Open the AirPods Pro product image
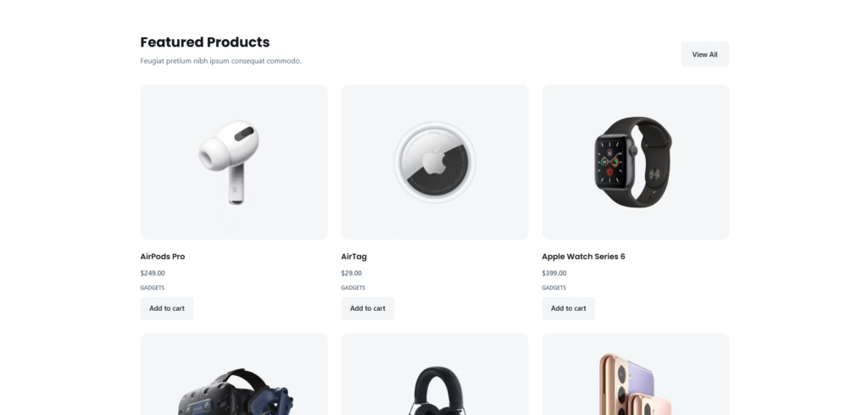Image resolution: width=868 pixels, height=415 pixels. click(x=234, y=162)
